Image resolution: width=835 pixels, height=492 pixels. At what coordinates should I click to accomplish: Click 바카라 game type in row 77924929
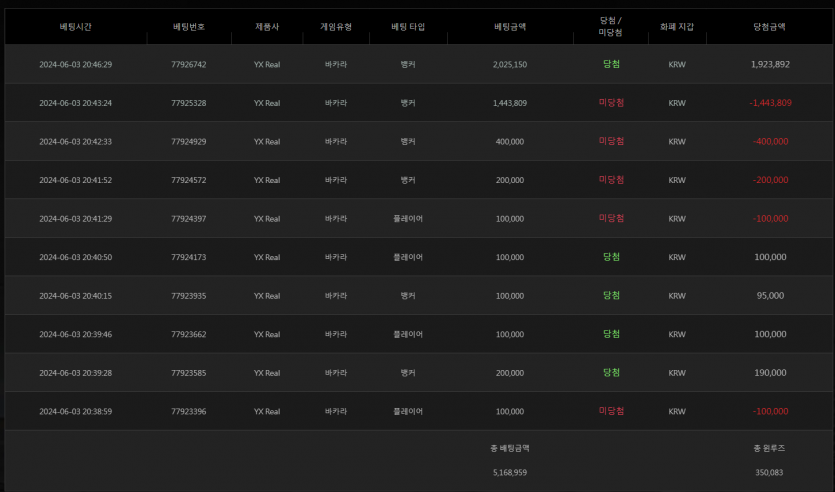click(335, 142)
